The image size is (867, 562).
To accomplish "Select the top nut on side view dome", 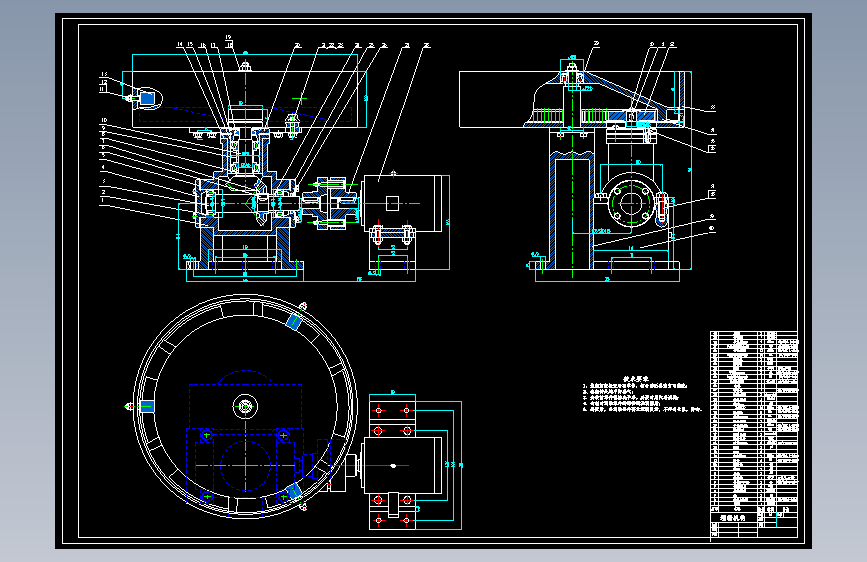I will 572,68.
